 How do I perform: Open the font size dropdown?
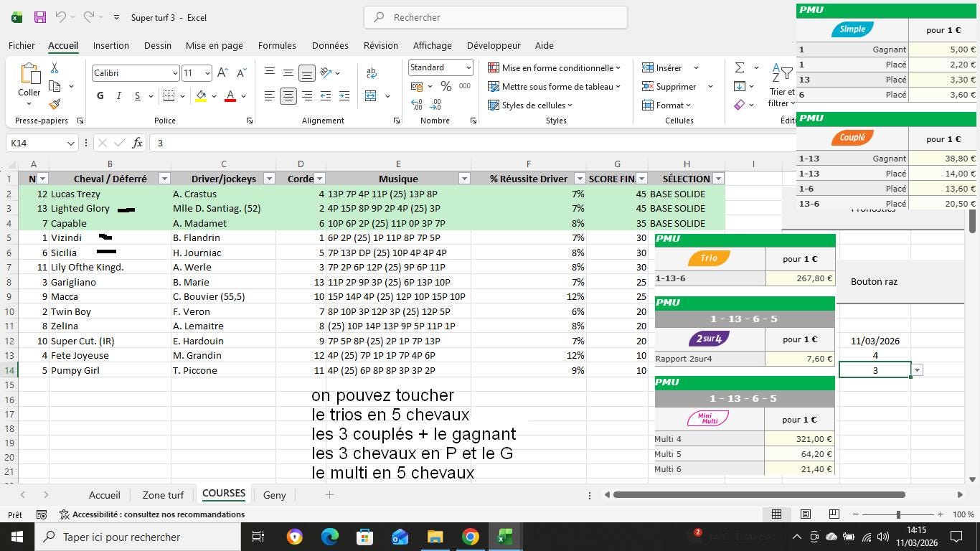tap(207, 73)
